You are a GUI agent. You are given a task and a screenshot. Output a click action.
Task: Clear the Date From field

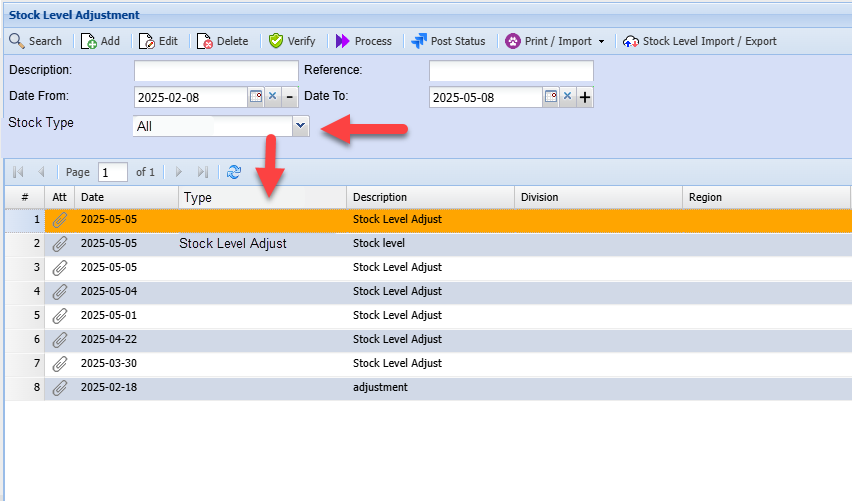272,97
